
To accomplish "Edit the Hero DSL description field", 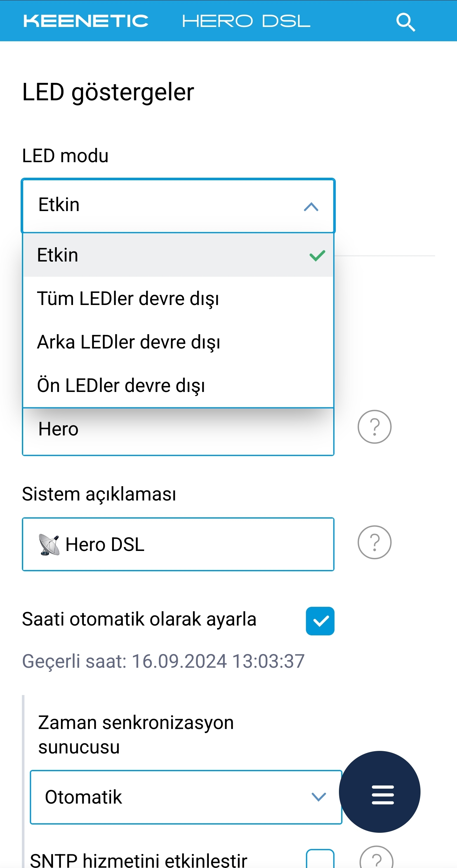I will click(x=178, y=544).
